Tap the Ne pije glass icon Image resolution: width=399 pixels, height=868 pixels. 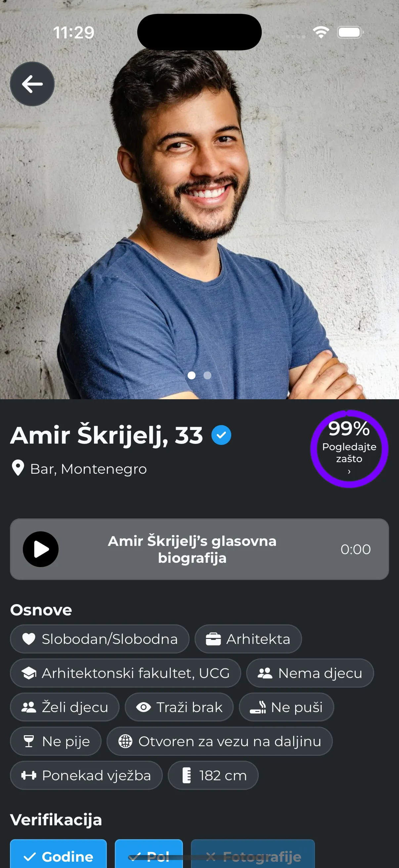coord(29,741)
